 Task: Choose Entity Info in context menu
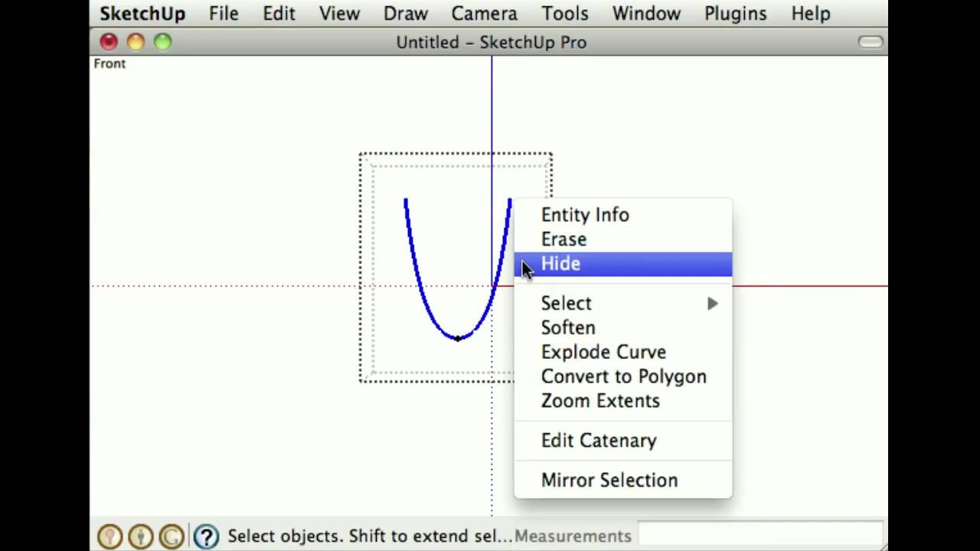point(585,215)
